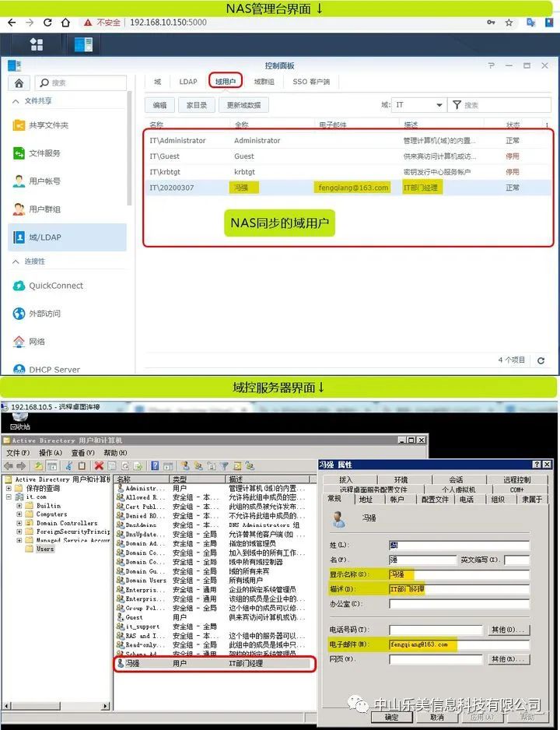The image size is (560, 730).
Task: Click the AD toolbar back arrow
Action: pos(9,465)
